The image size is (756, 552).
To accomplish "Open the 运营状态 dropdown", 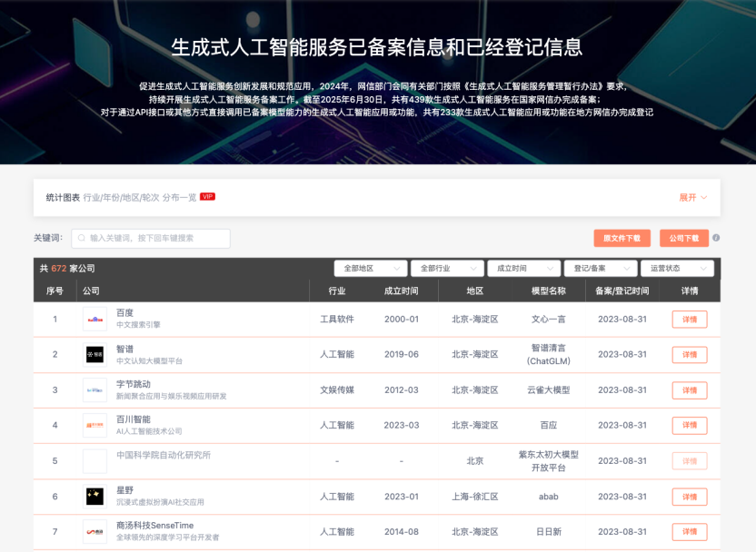I will click(x=678, y=269).
